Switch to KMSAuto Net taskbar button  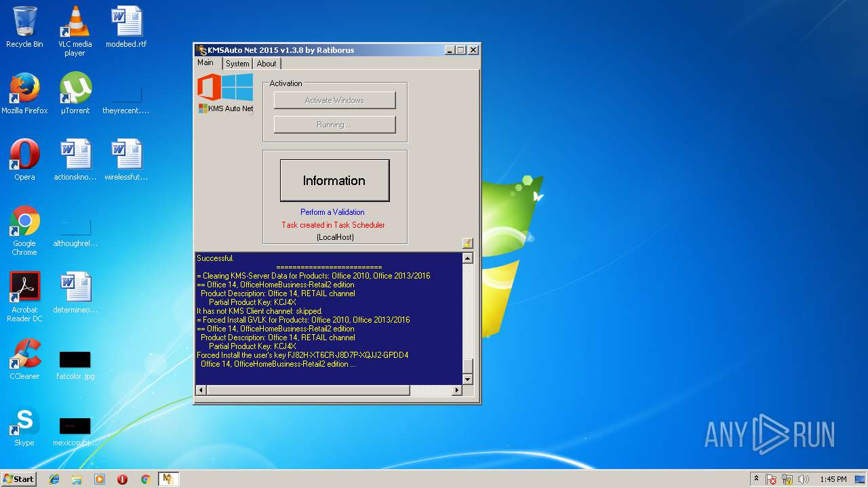click(168, 479)
